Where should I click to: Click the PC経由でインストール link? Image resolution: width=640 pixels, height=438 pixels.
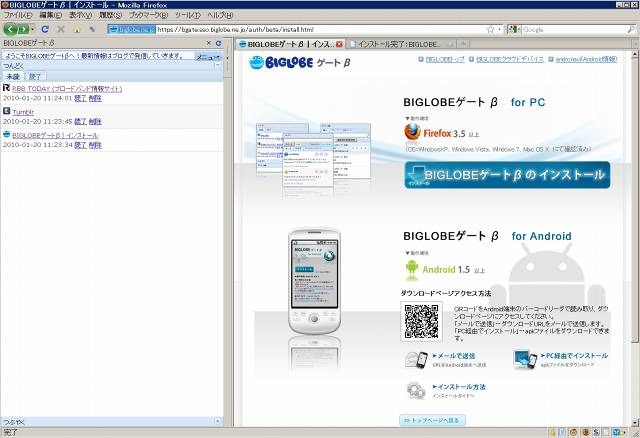coord(574,356)
